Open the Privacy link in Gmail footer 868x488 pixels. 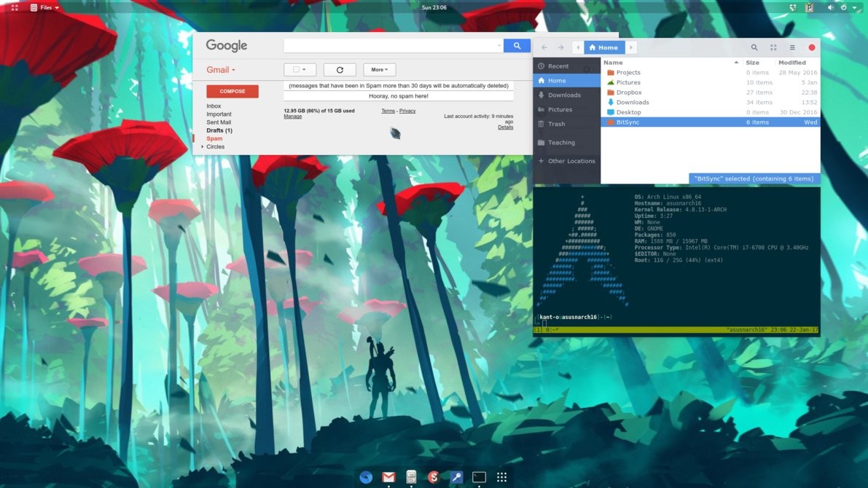(407, 111)
